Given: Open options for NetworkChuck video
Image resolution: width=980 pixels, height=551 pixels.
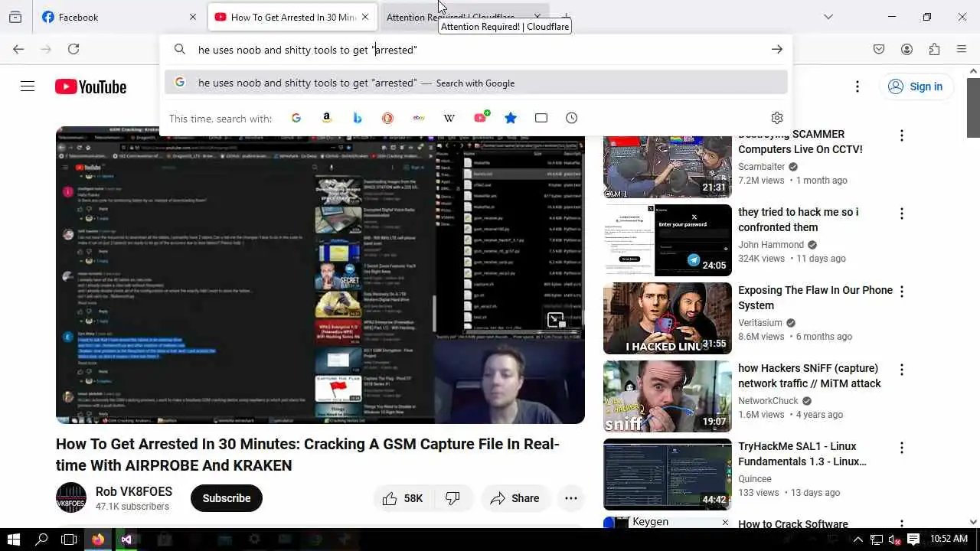Looking at the screenshot, I should coord(902,370).
